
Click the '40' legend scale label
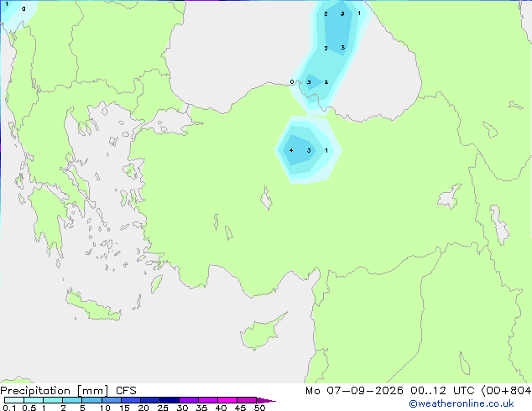coord(221,408)
